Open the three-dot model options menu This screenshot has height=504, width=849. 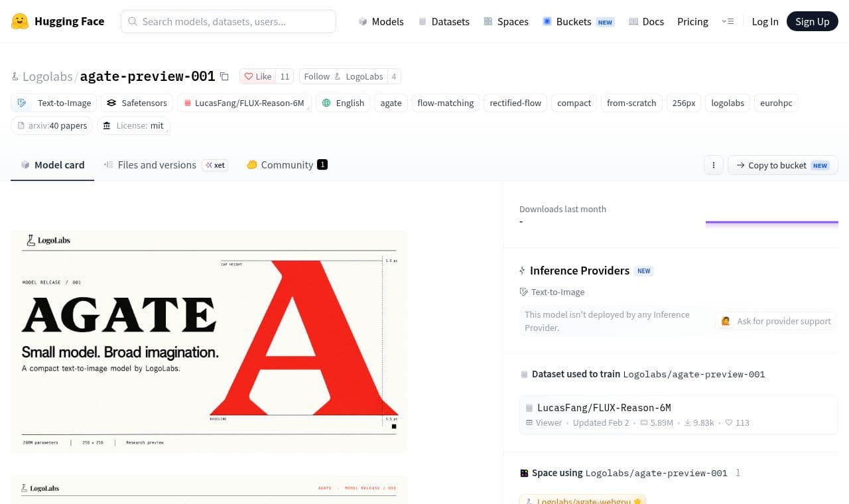point(714,165)
